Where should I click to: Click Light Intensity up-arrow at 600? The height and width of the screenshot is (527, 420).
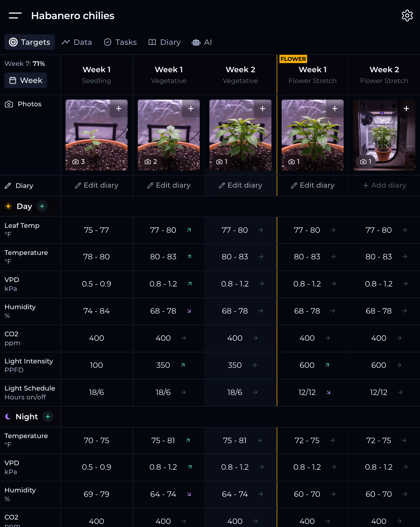click(x=327, y=365)
